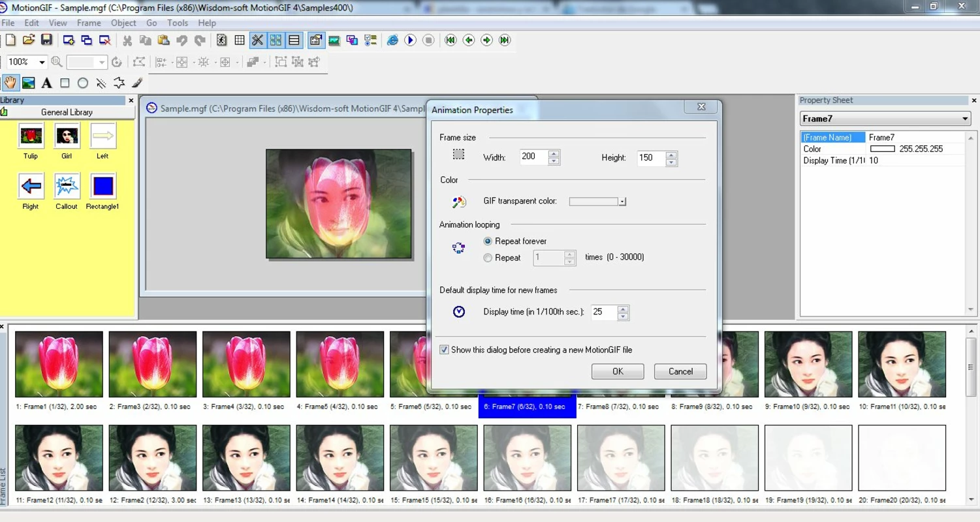Select the Line drawing tool
The width and height of the screenshot is (980, 522).
[101, 83]
